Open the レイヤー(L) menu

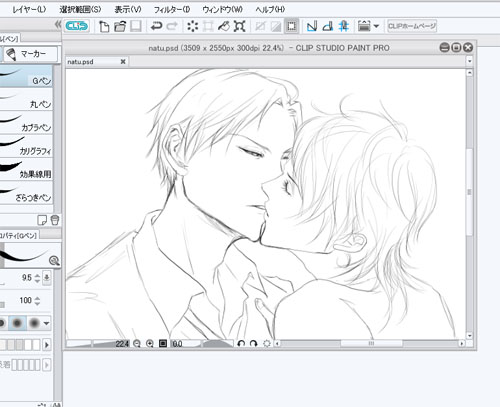click(x=29, y=9)
